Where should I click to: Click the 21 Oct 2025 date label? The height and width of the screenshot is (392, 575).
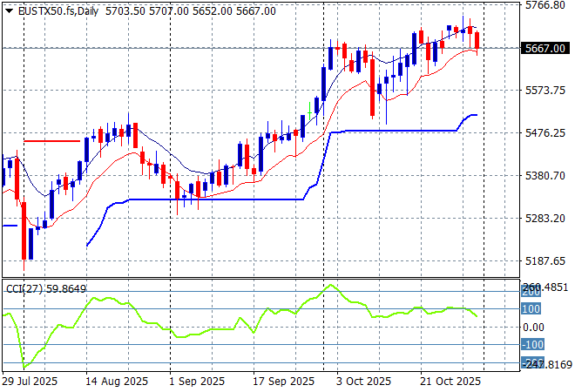coord(451,382)
